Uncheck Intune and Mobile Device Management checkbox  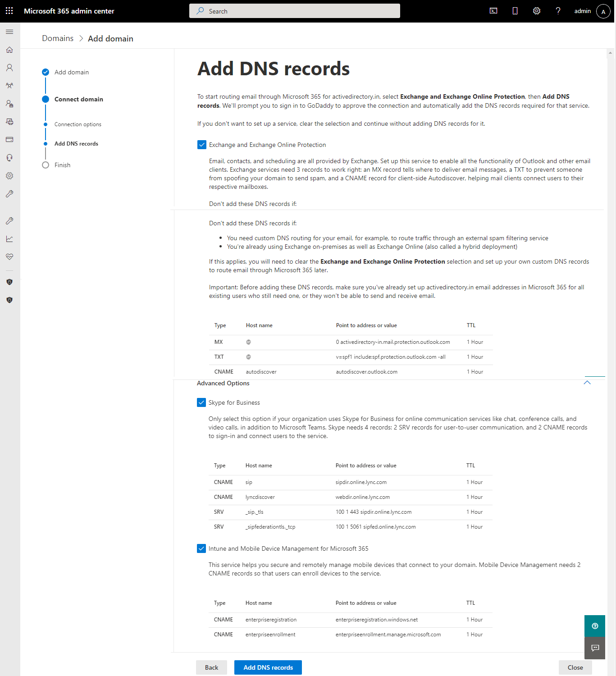pyautogui.click(x=201, y=548)
